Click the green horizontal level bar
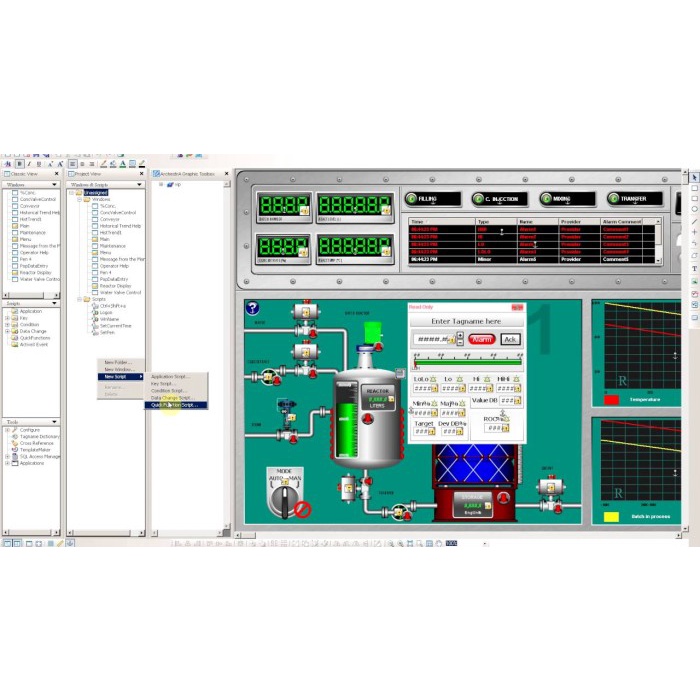 point(467,363)
